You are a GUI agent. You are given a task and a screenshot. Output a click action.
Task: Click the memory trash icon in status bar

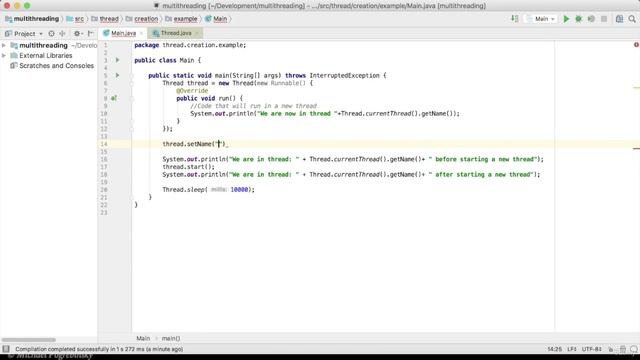[622, 349]
